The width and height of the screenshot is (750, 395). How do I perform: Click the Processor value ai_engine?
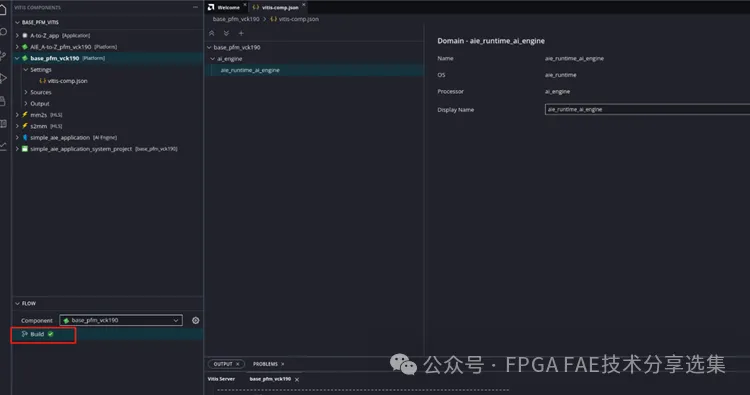(557, 92)
